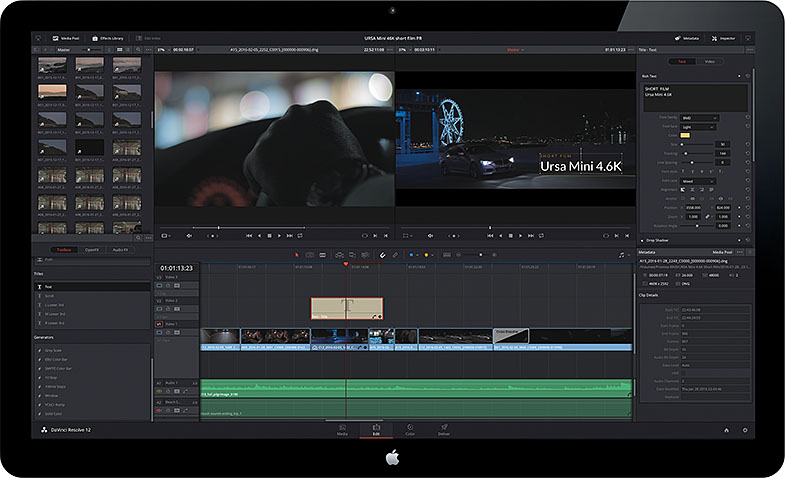Open the OpenFX tab

point(92,249)
